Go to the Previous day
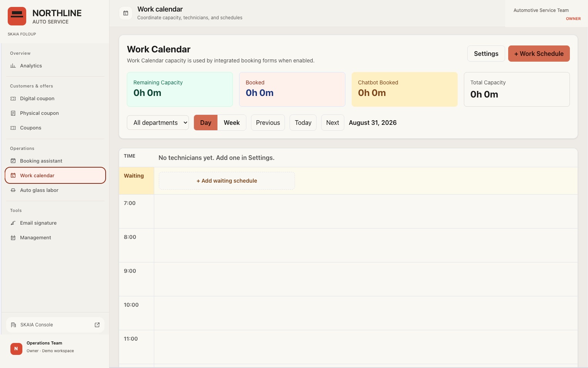Viewport: 588px width, 368px height. tap(268, 123)
